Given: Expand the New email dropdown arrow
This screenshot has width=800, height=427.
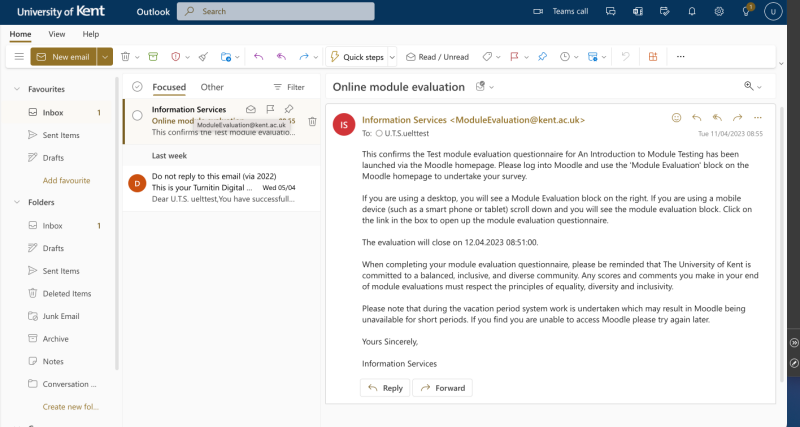Looking at the screenshot, I should (105, 57).
